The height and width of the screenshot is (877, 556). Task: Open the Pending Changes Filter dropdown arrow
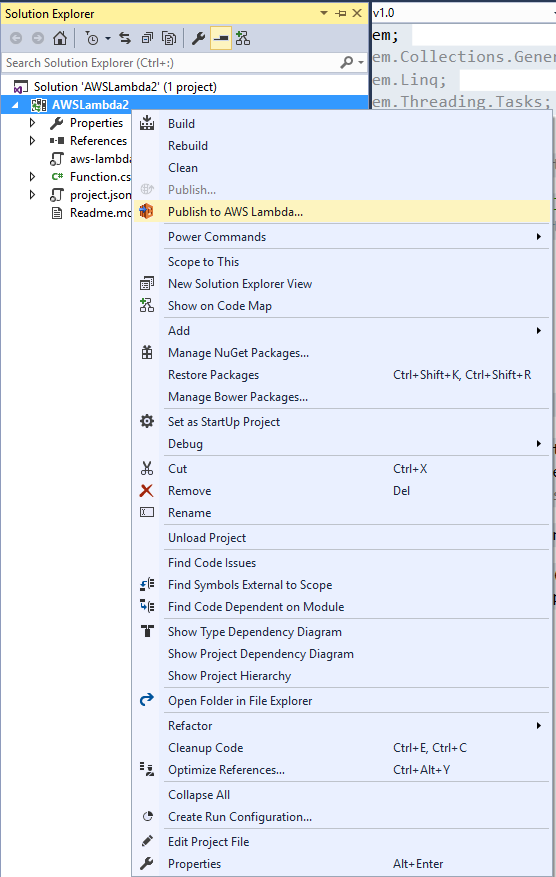coord(107,39)
